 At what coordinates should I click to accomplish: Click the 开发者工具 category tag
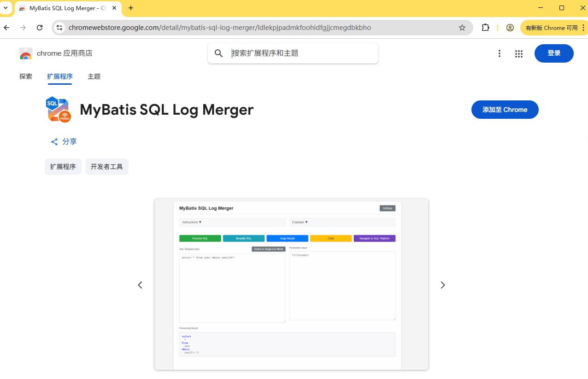click(x=106, y=167)
